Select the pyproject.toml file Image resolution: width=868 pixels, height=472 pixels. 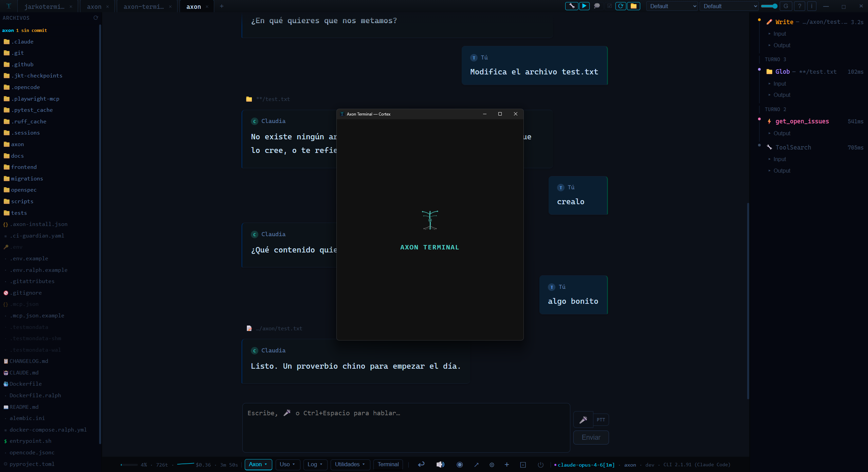point(29,464)
